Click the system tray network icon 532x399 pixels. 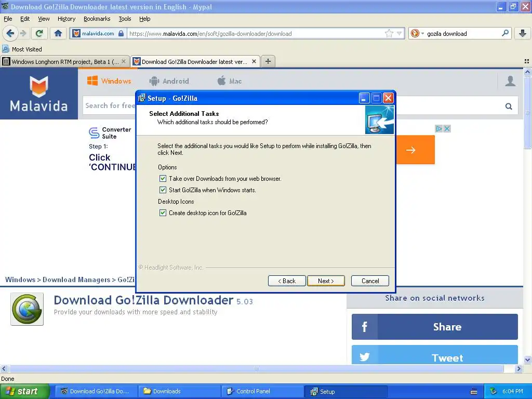coord(494,391)
